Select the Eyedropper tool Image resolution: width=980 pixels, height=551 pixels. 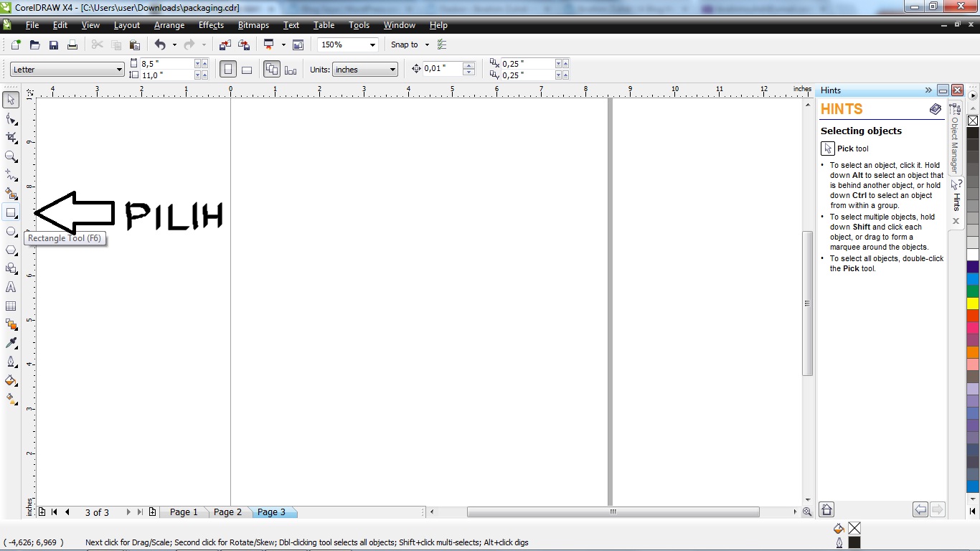click(11, 343)
